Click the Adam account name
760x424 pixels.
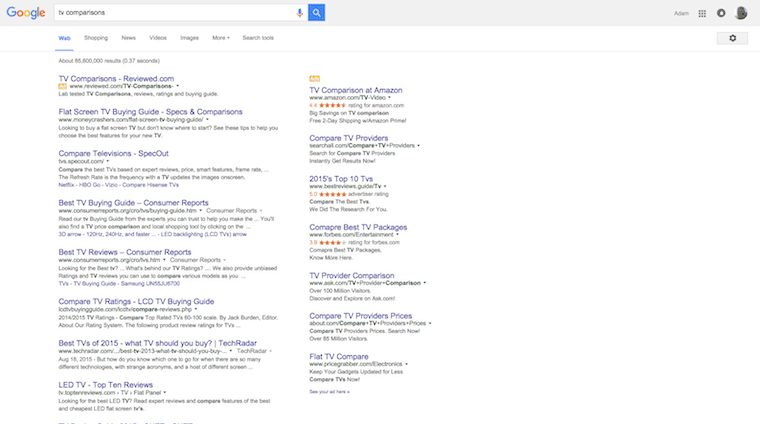[681, 14]
